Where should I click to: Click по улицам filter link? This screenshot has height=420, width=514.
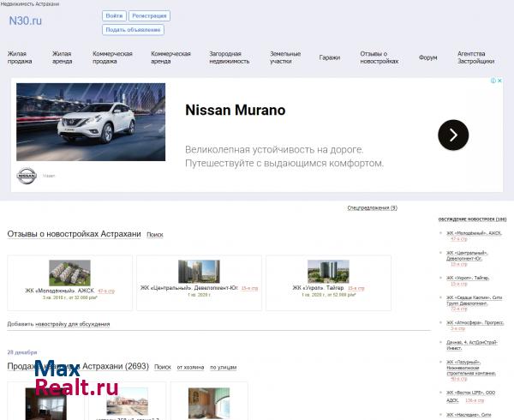point(224,367)
